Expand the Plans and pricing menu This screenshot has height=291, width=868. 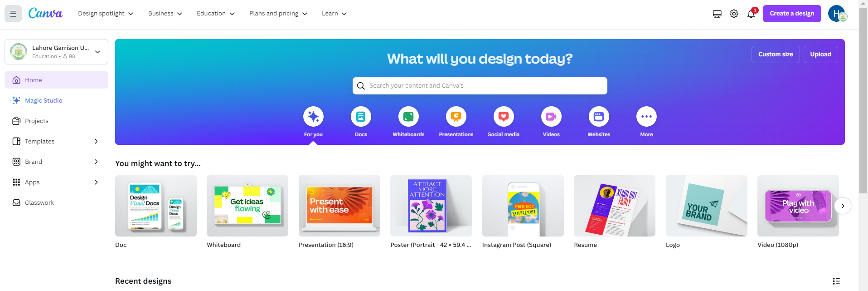pos(278,14)
